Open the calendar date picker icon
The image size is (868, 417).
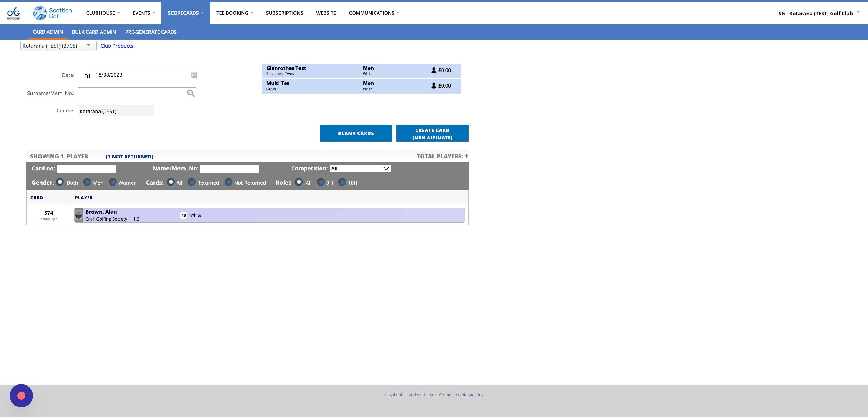pyautogui.click(x=194, y=75)
